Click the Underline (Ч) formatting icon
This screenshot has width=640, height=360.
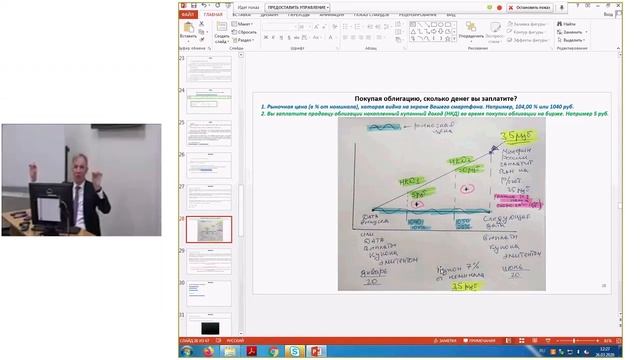[281, 38]
